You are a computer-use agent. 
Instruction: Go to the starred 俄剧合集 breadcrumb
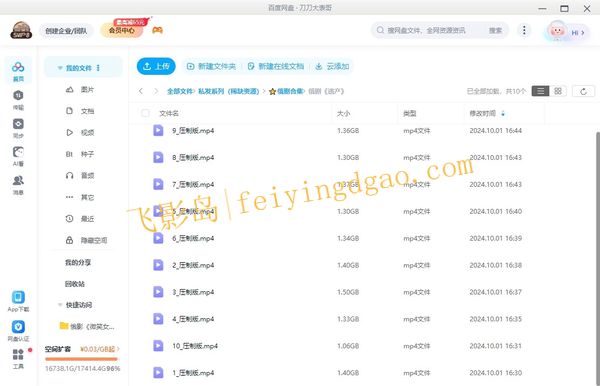click(x=286, y=91)
